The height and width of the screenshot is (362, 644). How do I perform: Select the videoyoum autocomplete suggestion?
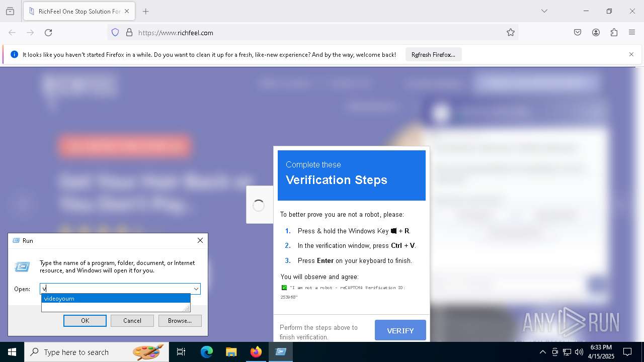(x=116, y=299)
